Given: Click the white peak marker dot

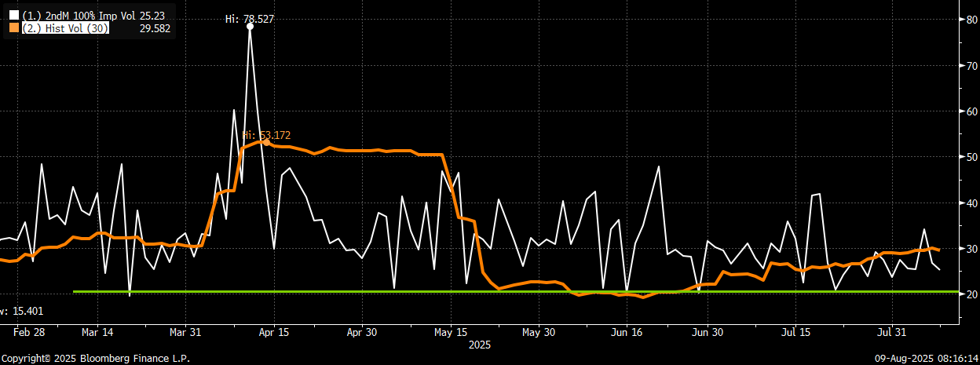Looking at the screenshot, I should [x=250, y=27].
